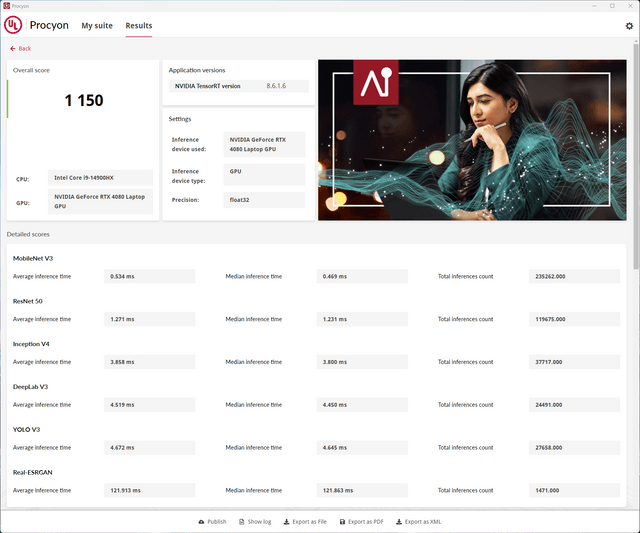Click Export as PDF label
Screen dimensions: 640x533
pos(366,522)
